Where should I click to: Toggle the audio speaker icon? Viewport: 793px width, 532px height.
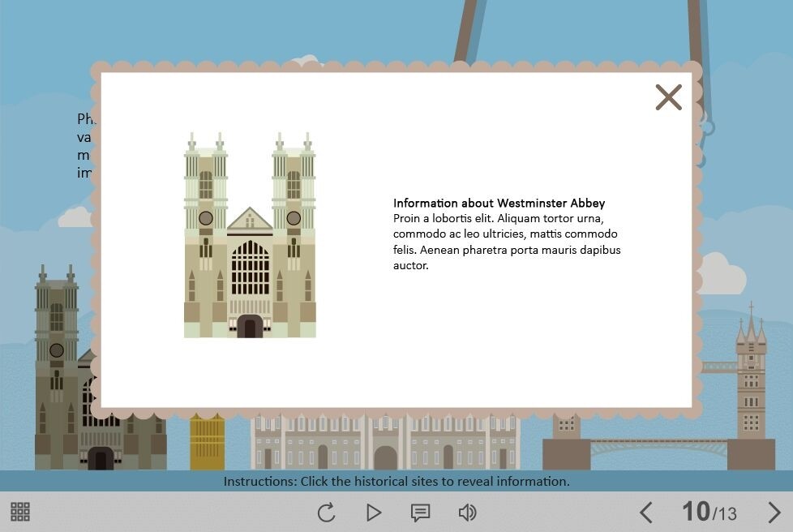(467, 513)
